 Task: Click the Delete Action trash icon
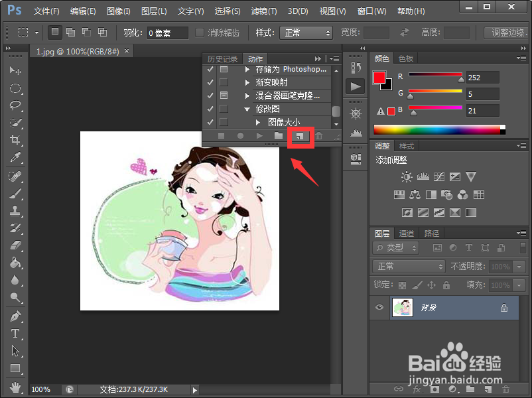(319, 135)
